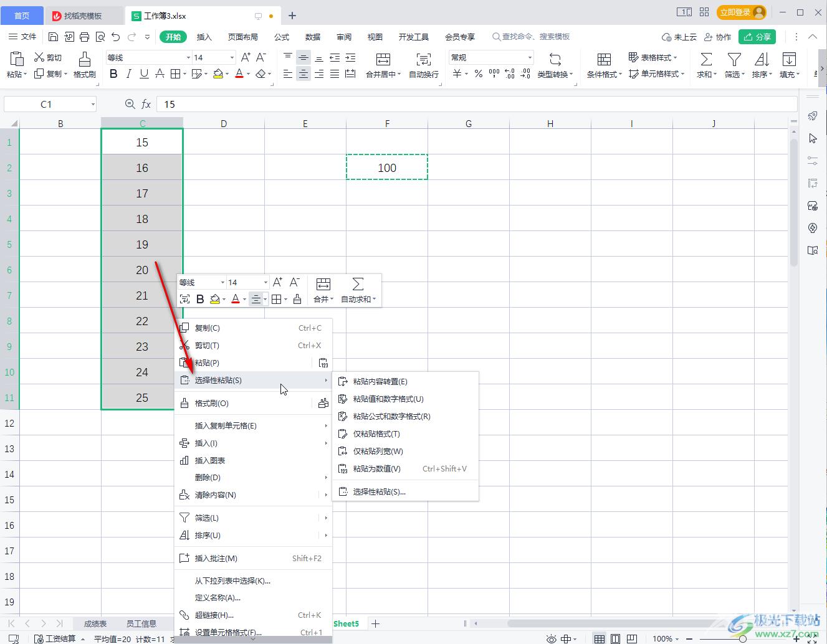827x644 pixels.
Task: Choose 粘贴为数值(V) in submenu
Action: click(406, 469)
